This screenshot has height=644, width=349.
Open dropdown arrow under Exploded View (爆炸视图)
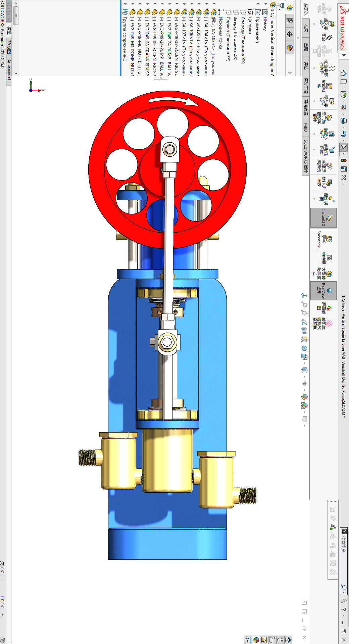click(314, 199)
